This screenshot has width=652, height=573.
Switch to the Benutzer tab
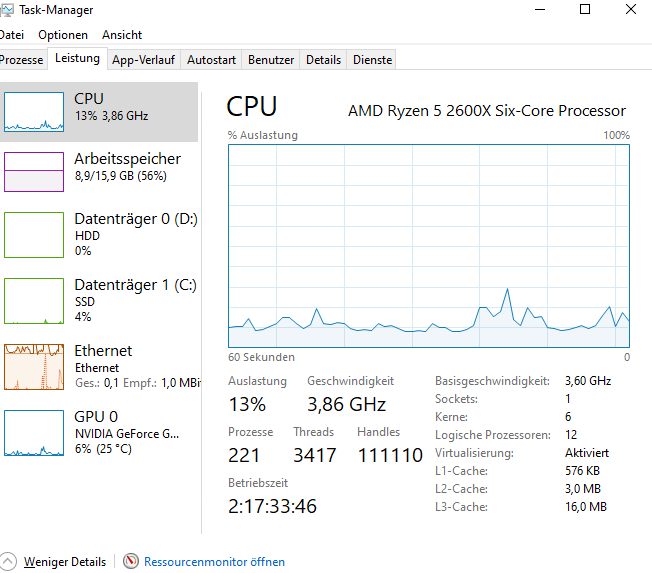click(x=271, y=60)
